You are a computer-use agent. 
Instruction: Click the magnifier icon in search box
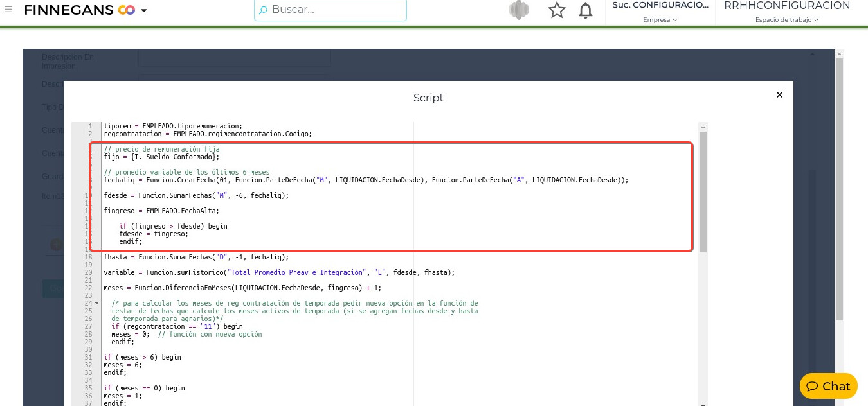pyautogui.click(x=263, y=10)
